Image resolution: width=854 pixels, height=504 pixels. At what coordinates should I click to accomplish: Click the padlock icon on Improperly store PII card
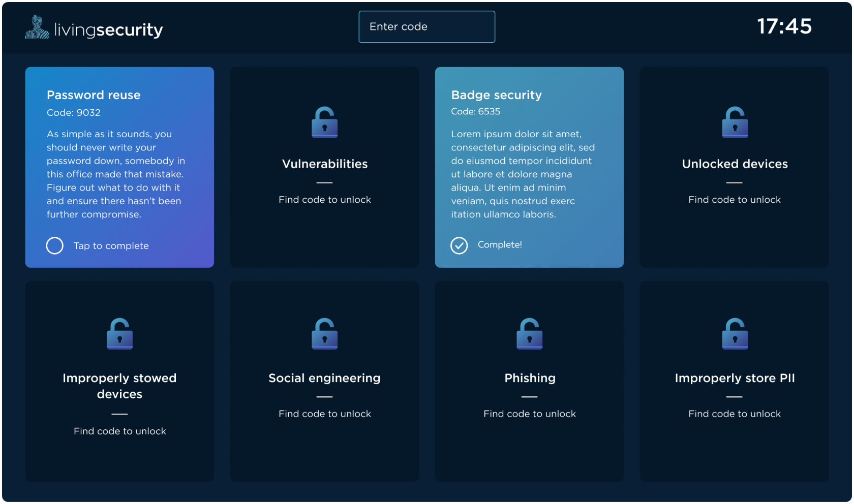[735, 334]
